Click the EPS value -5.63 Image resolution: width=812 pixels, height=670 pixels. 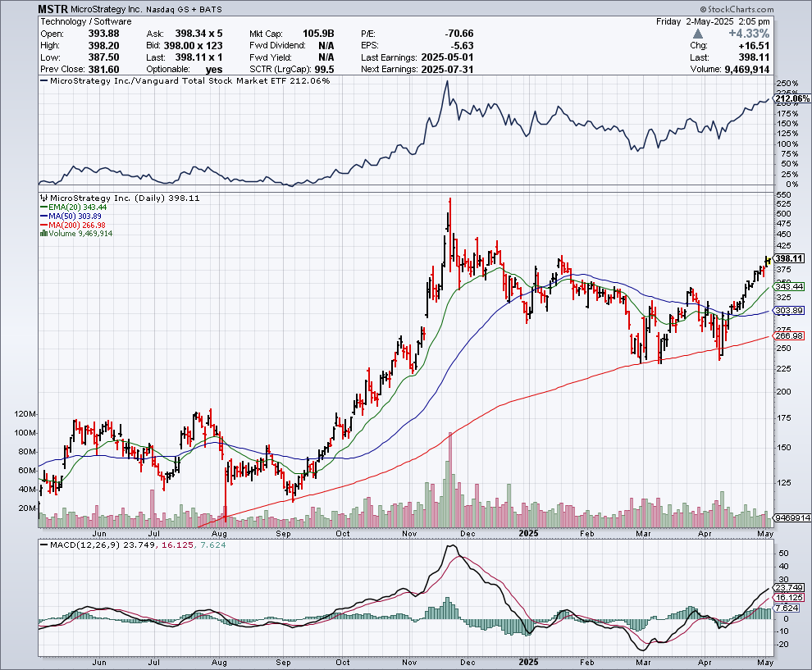[463, 45]
